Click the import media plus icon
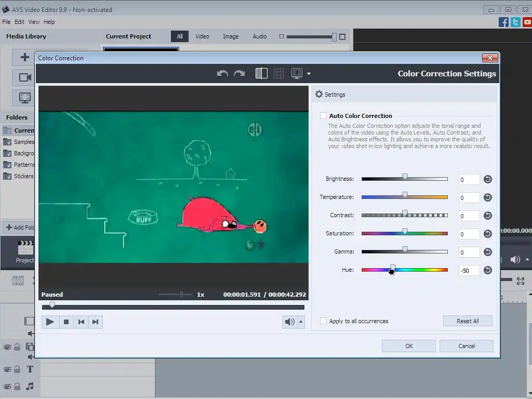Viewport: 532px width, 399px height. click(25, 57)
